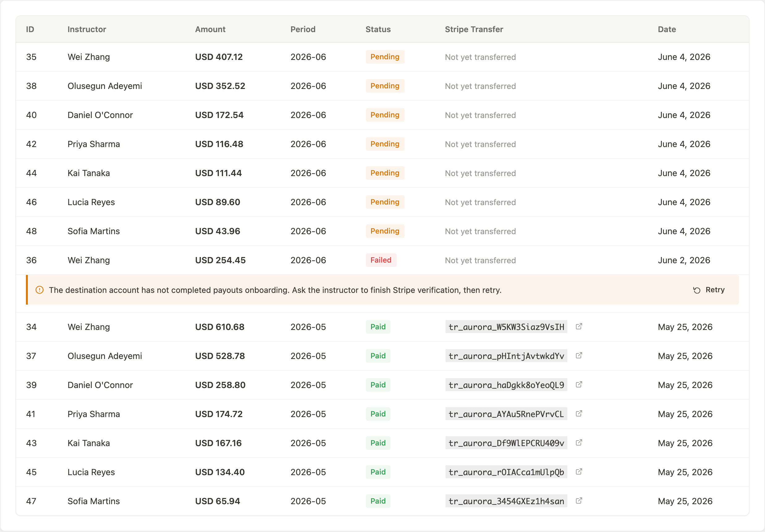Click the Failed status badge on payout 36
Viewport: 765px width, 532px height.
click(381, 260)
